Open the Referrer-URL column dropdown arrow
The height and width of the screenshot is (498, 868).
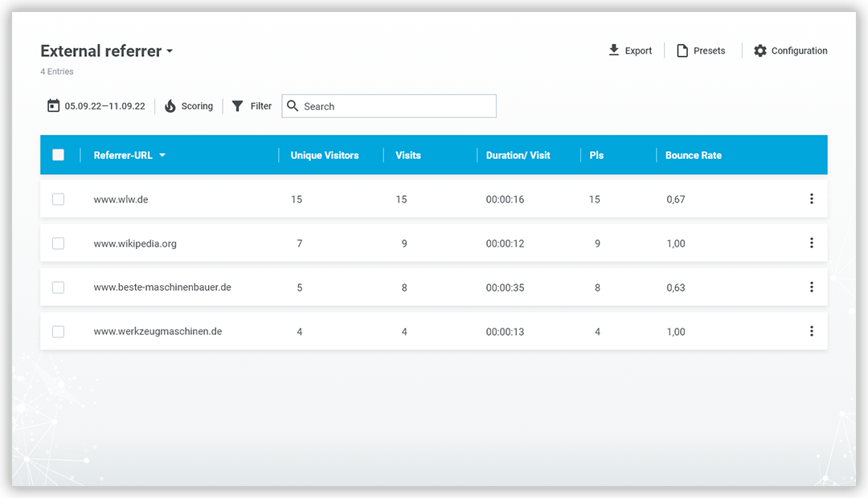(x=162, y=155)
